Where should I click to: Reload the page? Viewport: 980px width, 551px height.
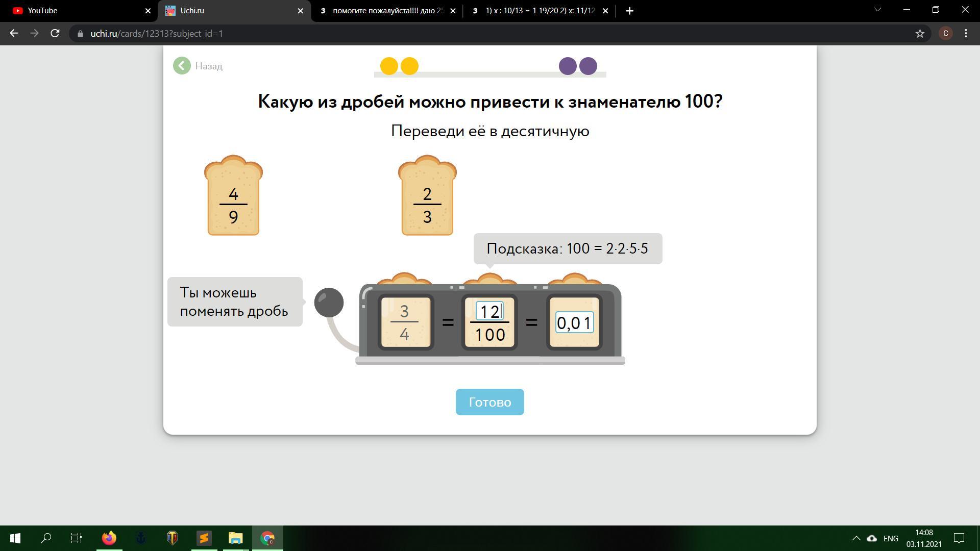click(x=55, y=34)
